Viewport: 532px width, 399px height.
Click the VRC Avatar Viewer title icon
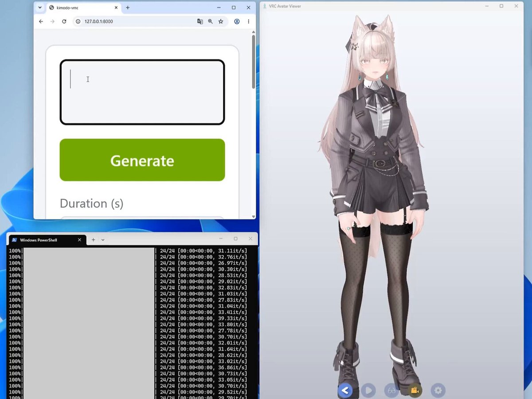(265, 6)
